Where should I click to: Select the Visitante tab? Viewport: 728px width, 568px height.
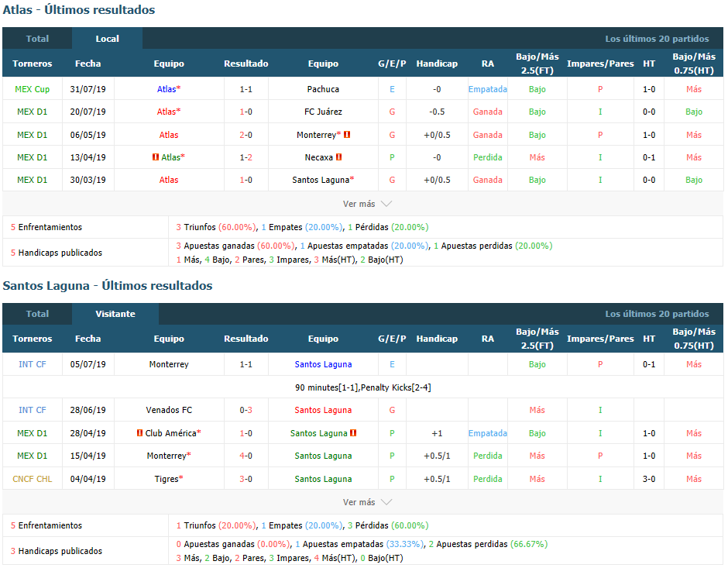[115, 314]
